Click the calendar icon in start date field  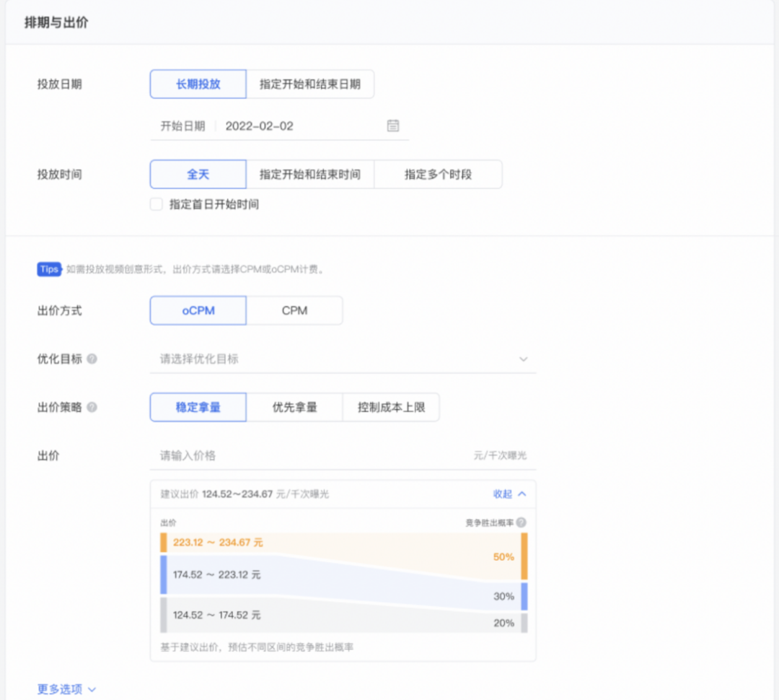tap(393, 126)
